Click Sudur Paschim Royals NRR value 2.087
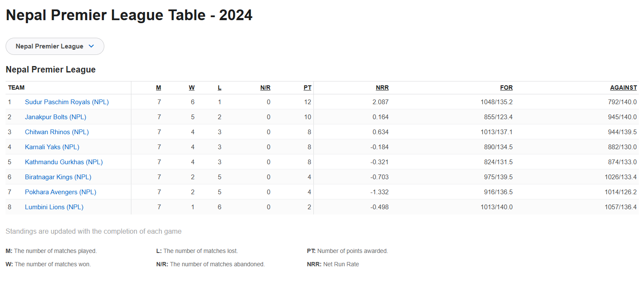Screen dimensions: 644x286 click(x=380, y=102)
